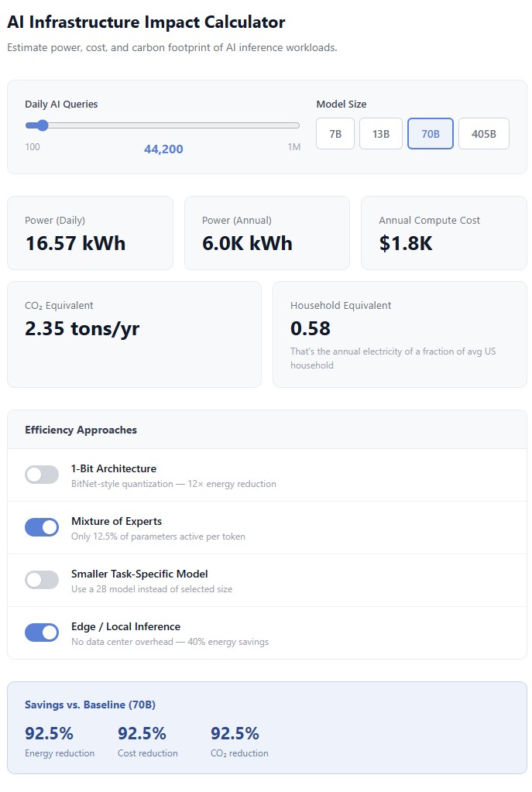Select the 405B model size
Viewport: 532px width, 792px height.
click(483, 133)
